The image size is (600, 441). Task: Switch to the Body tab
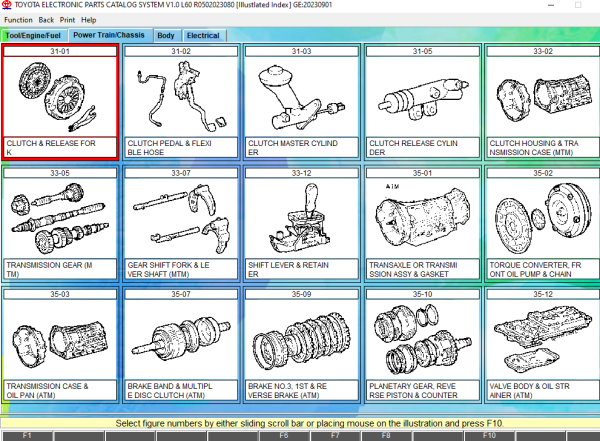[x=166, y=36]
